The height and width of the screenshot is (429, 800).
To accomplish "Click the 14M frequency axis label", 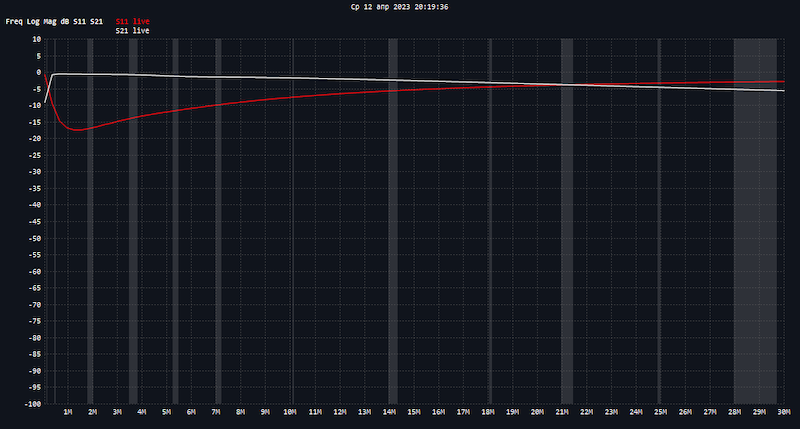I will (x=389, y=412).
